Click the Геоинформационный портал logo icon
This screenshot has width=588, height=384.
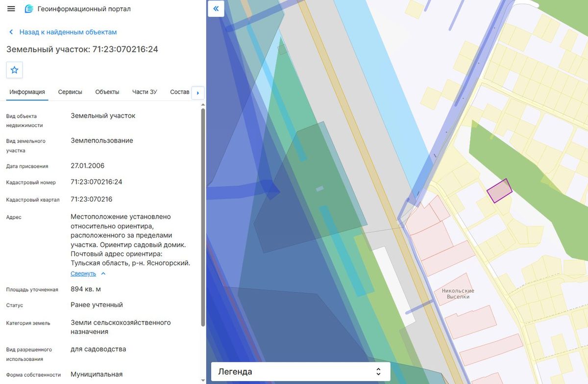(x=29, y=9)
